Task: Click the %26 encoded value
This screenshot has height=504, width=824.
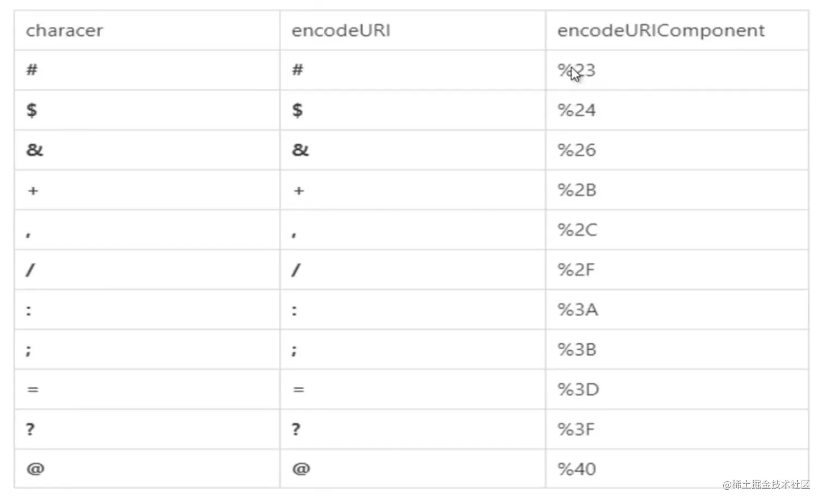Action: (576, 150)
